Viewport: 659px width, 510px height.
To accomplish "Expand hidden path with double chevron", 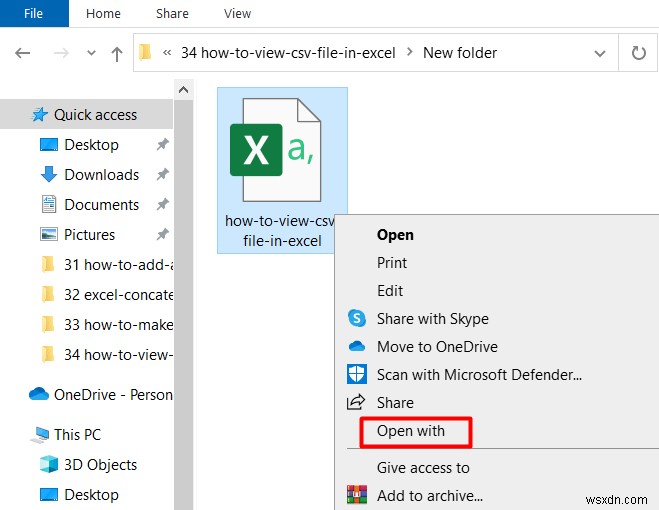I will (x=167, y=53).
